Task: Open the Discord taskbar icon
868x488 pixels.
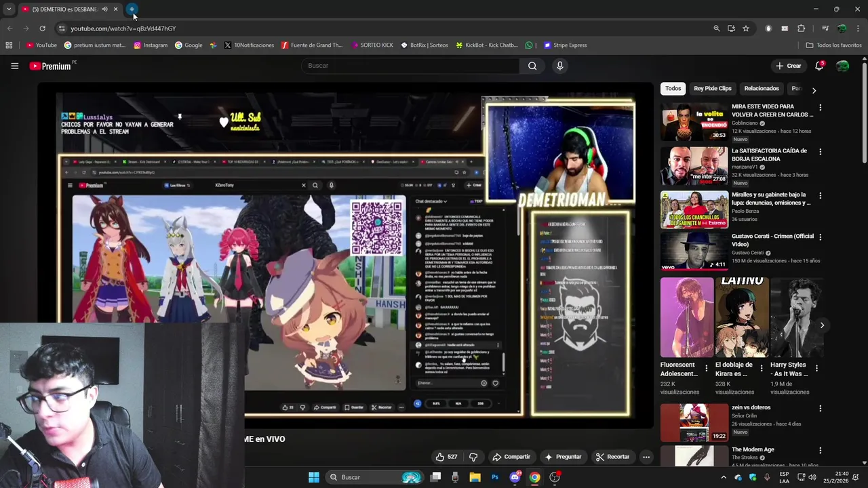Action: pos(515,477)
